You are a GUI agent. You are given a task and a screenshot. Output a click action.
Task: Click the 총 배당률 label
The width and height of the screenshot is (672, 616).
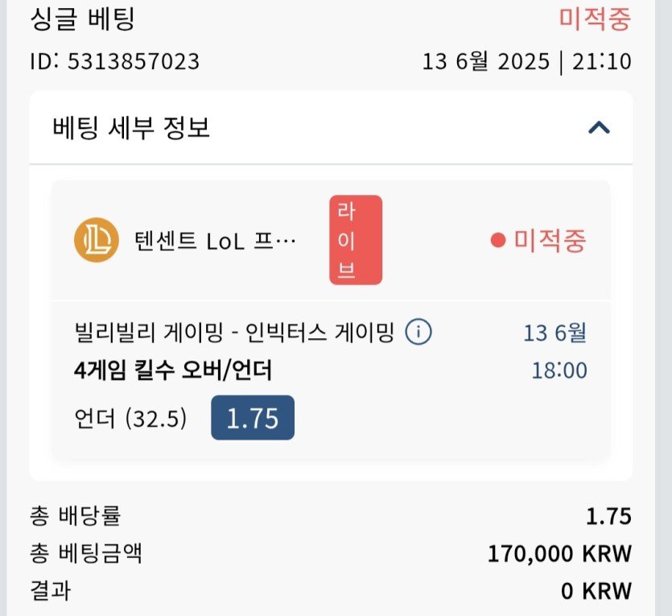75,516
